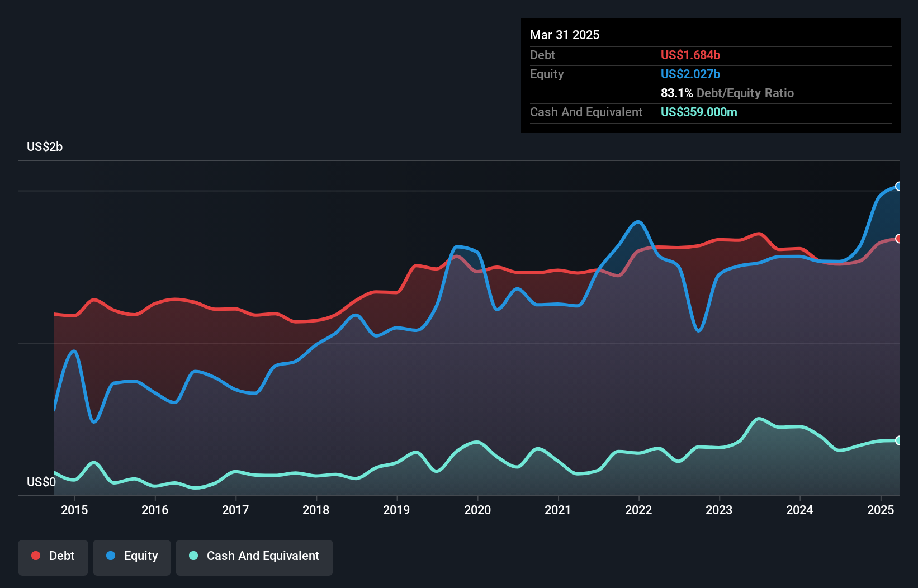The width and height of the screenshot is (918, 588).
Task: Click the US$359.000m cash value link
Action: [x=699, y=112]
